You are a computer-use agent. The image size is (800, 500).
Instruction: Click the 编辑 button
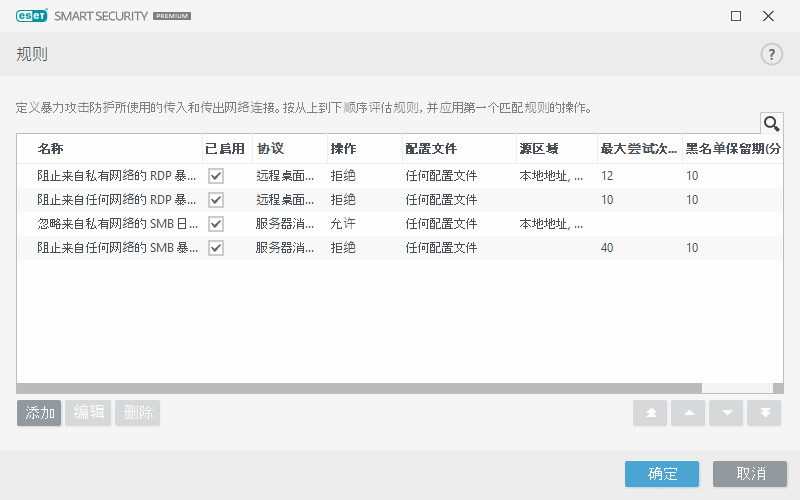pos(88,413)
